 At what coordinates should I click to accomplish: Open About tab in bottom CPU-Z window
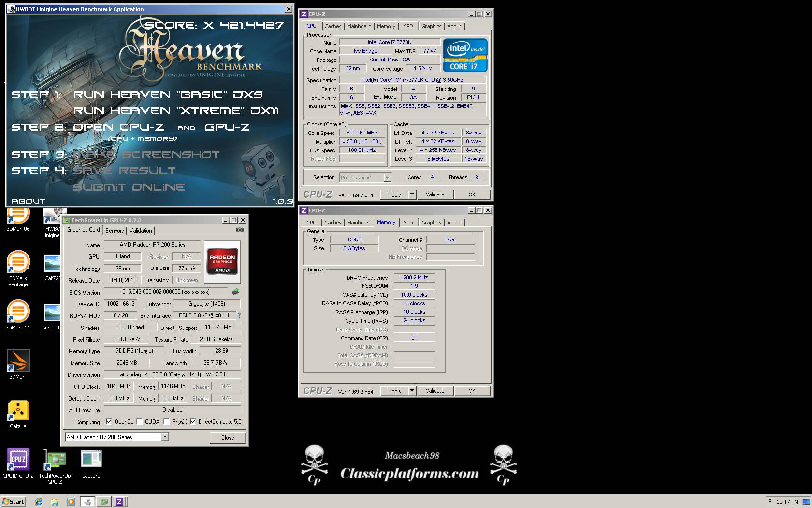pos(454,223)
